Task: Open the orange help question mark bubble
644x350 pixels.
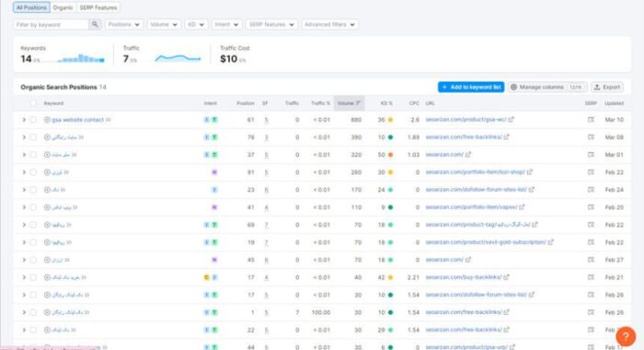Action: pyautogui.click(x=626, y=336)
